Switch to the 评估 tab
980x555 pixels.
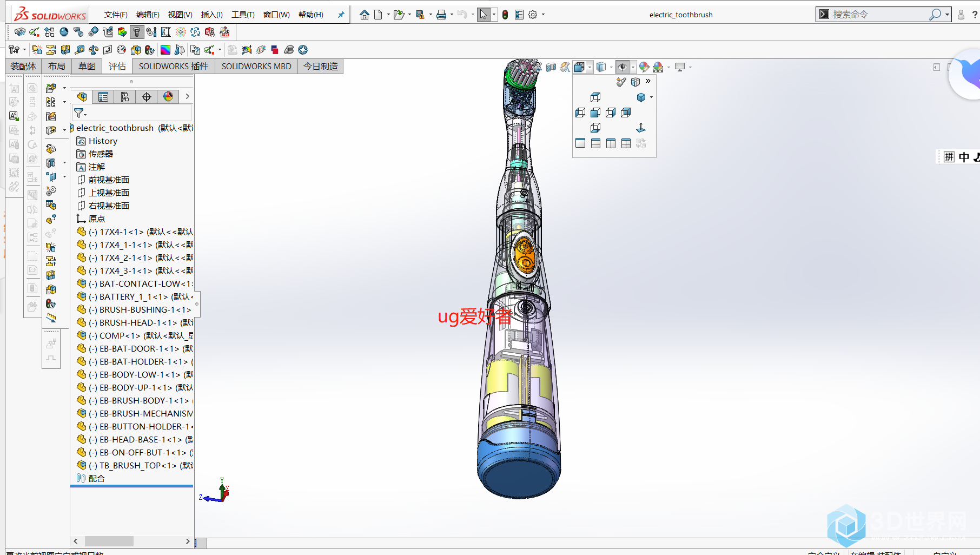tap(117, 66)
